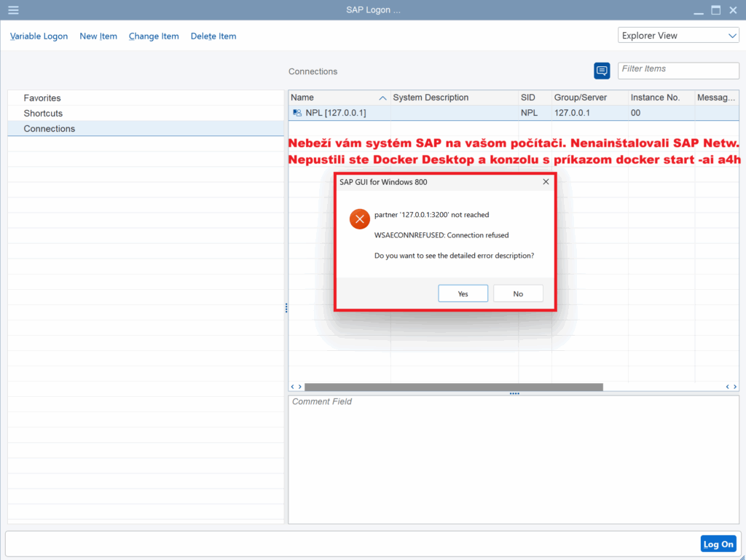The image size is (746, 560).
Task: Click the red error icon in dialog
Action: pos(360,219)
